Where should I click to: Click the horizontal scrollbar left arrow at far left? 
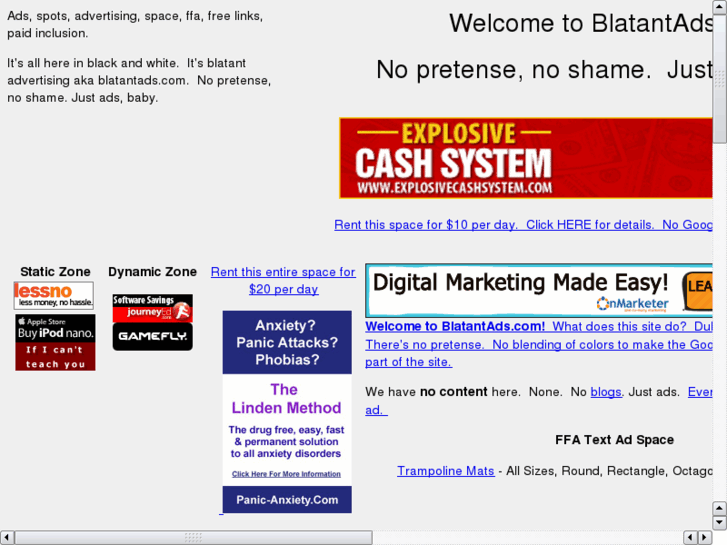click(x=6, y=537)
